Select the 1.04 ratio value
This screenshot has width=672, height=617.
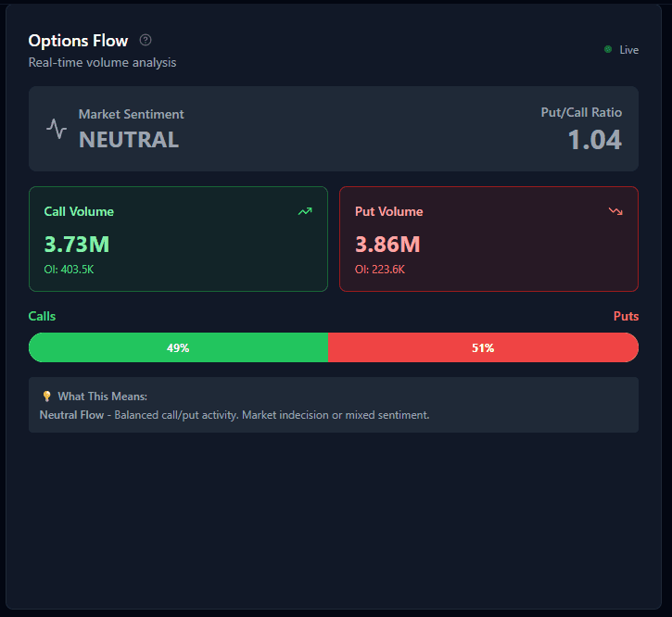[x=594, y=140]
